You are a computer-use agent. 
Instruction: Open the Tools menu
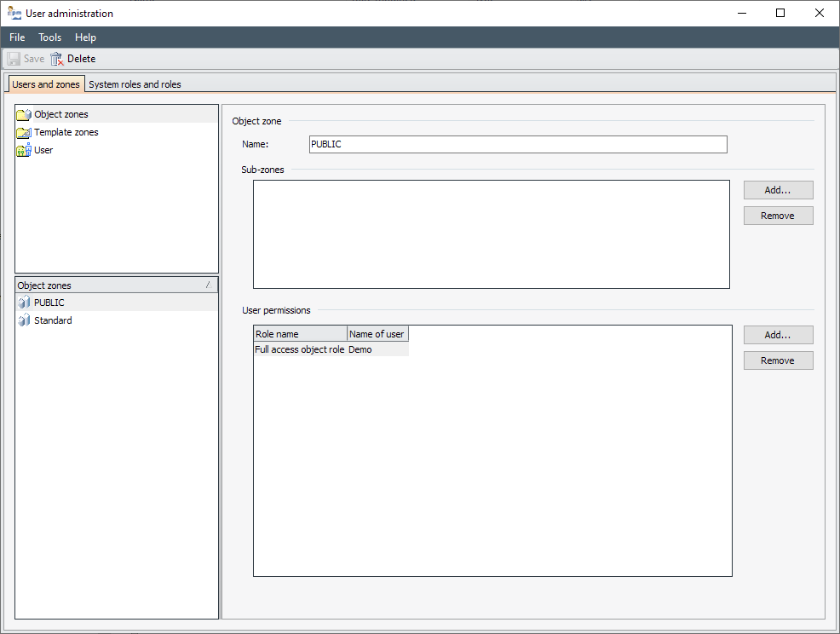50,37
